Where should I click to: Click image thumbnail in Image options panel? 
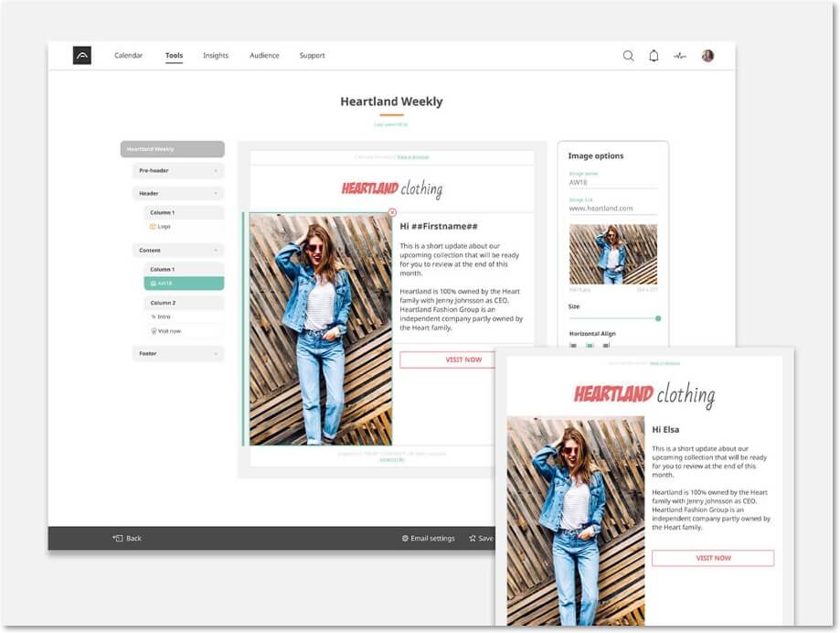tap(612, 254)
